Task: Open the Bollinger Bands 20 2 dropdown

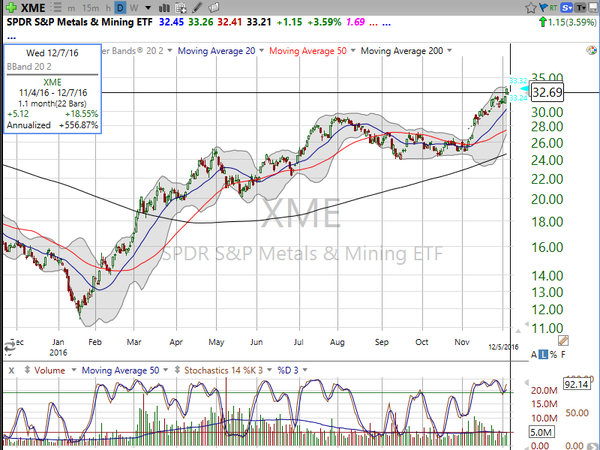Action: 170,51
